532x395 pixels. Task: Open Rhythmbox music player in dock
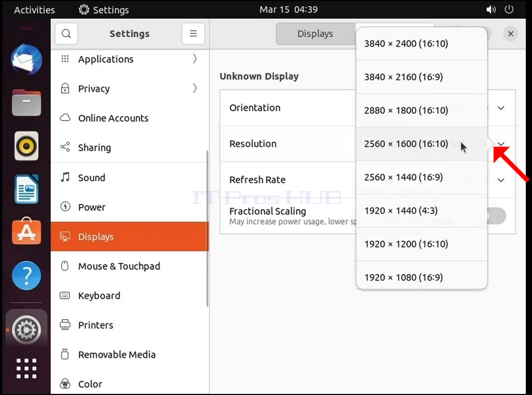tap(26, 146)
